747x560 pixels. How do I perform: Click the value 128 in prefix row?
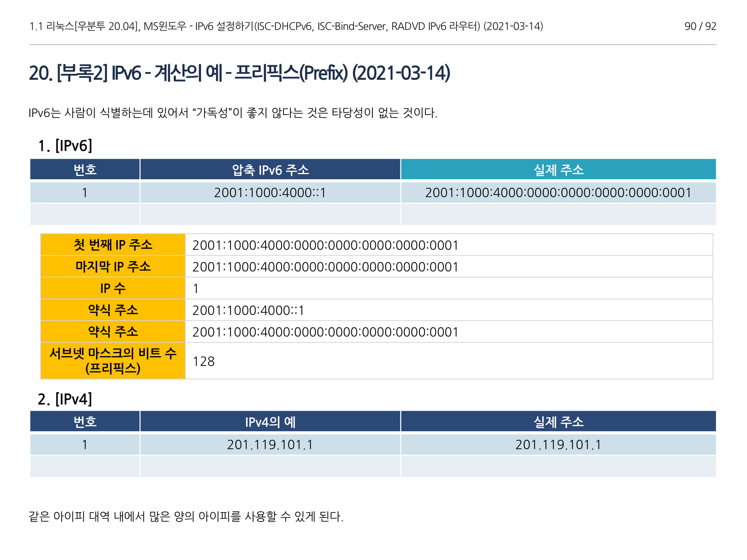tap(204, 361)
